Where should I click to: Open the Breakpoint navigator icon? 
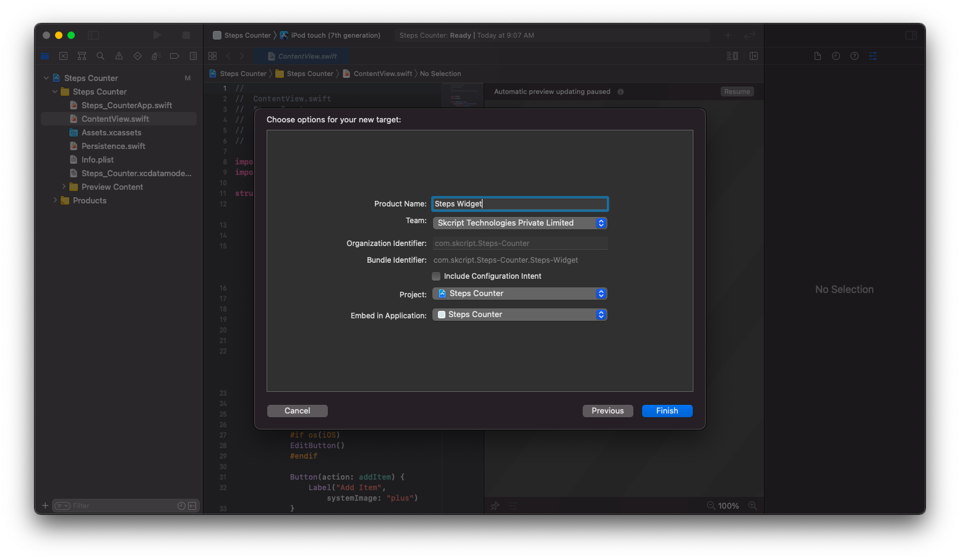[174, 56]
